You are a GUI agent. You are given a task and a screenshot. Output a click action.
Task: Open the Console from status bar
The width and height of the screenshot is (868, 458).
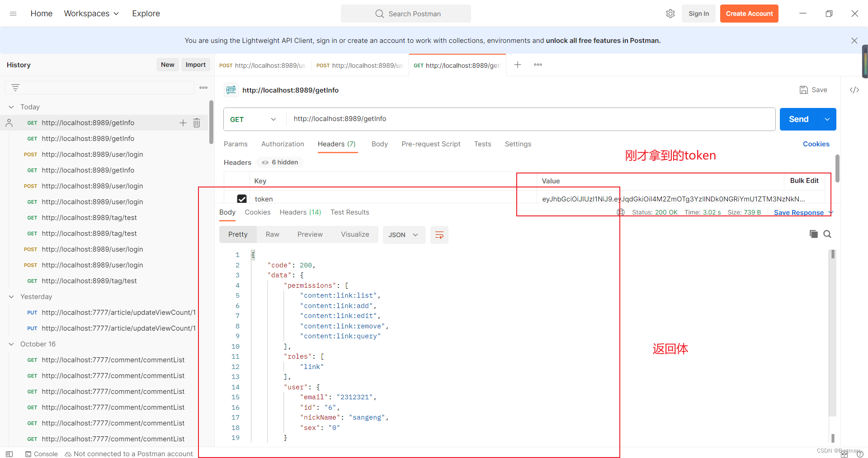42,454
